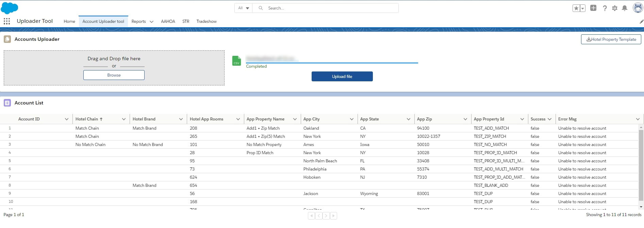Sort by the Hotel Chain column header
The image size is (644, 228).
89,119
